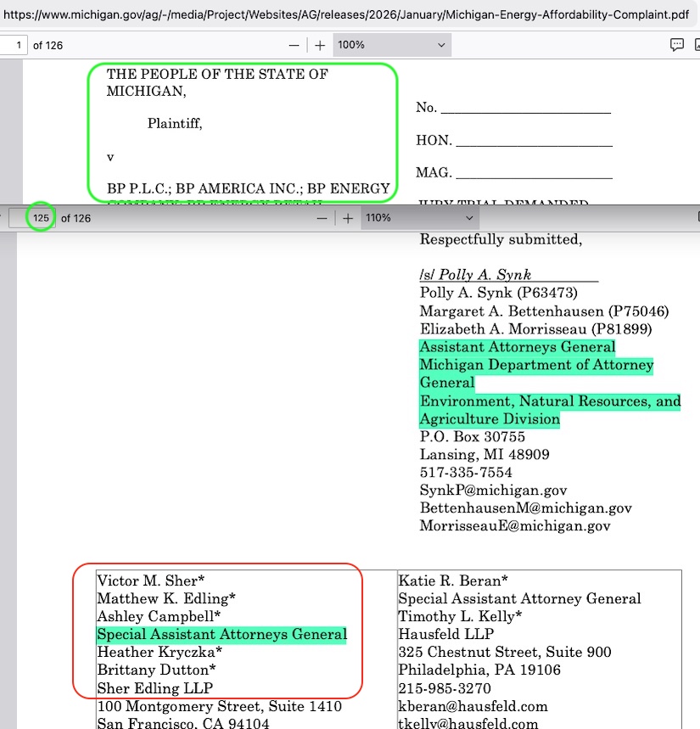Zoom out using minus beside 100% dropdown
700x729 pixels.
coord(294,45)
